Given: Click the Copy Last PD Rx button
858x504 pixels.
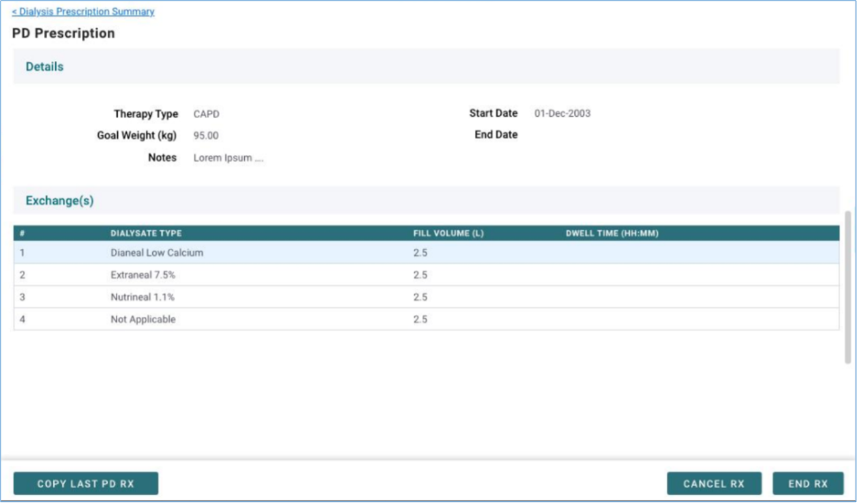Looking at the screenshot, I should point(86,484).
